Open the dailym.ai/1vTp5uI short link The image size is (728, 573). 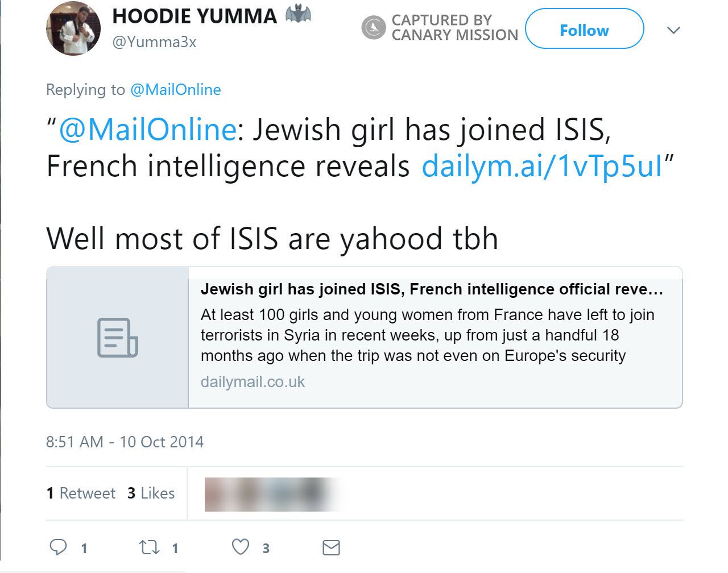(x=542, y=165)
